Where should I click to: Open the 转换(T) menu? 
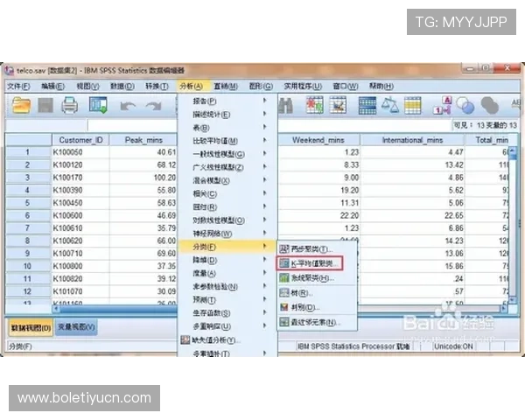157,87
